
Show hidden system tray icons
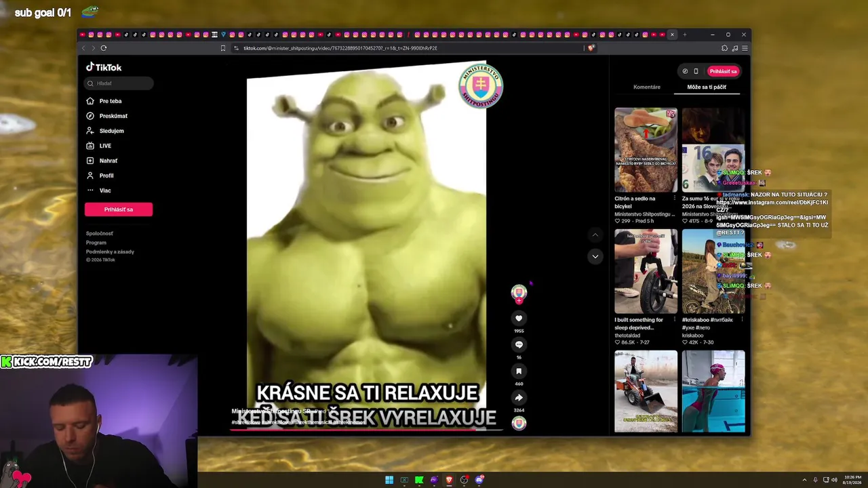pyautogui.click(x=804, y=480)
